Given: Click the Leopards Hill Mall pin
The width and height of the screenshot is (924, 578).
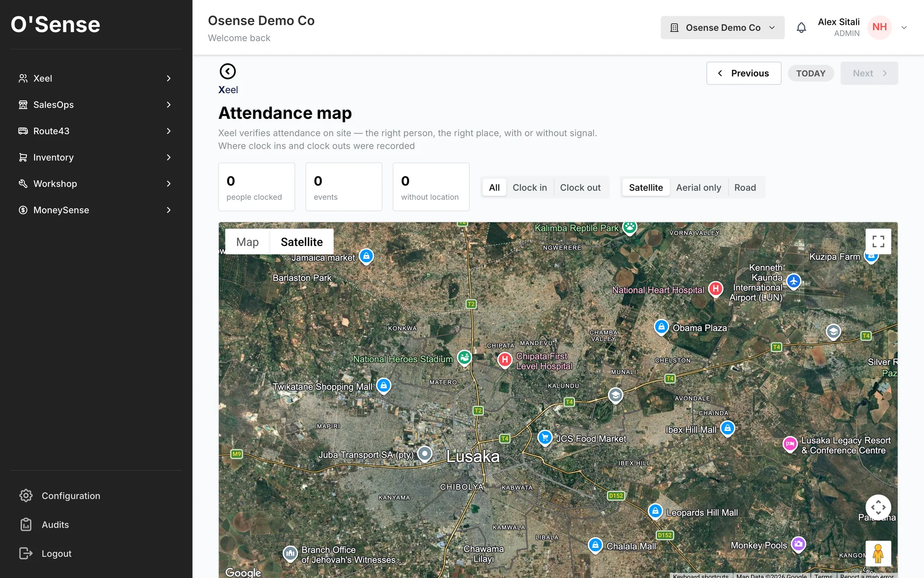Looking at the screenshot, I should pyautogui.click(x=655, y=511).
